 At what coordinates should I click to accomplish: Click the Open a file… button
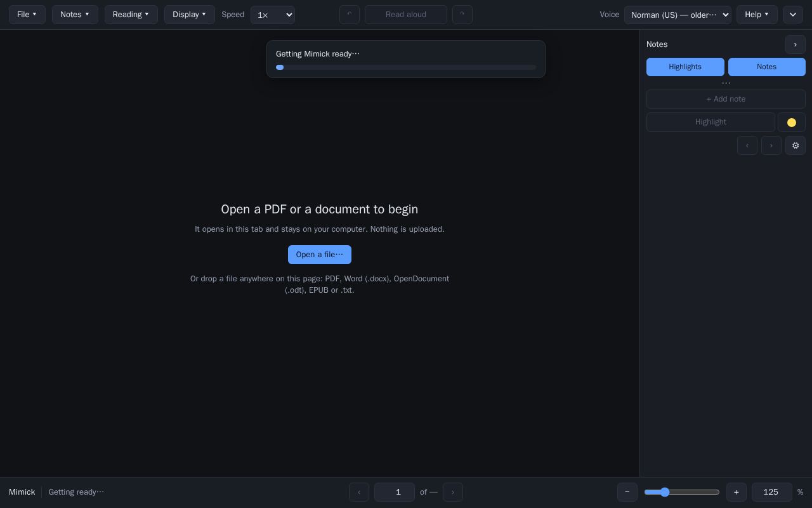pyautogui.click(x=320, y=255)
